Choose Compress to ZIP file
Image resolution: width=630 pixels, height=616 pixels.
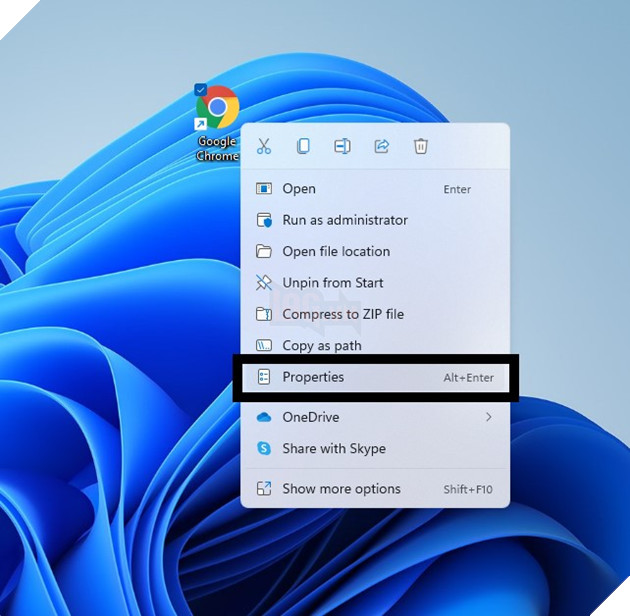click(375, 314)
